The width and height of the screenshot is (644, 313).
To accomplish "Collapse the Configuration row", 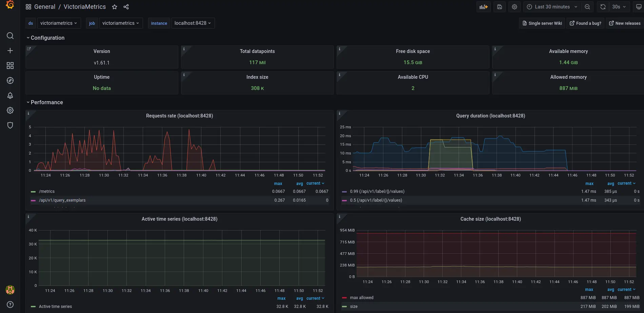I will tap(47, 38).
